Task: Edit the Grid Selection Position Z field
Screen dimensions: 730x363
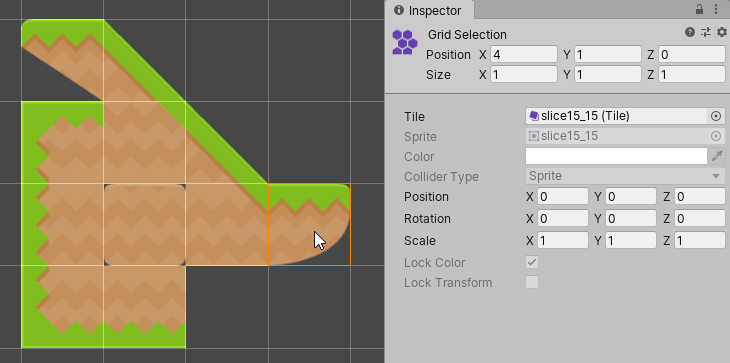Action: click(692, 54)
